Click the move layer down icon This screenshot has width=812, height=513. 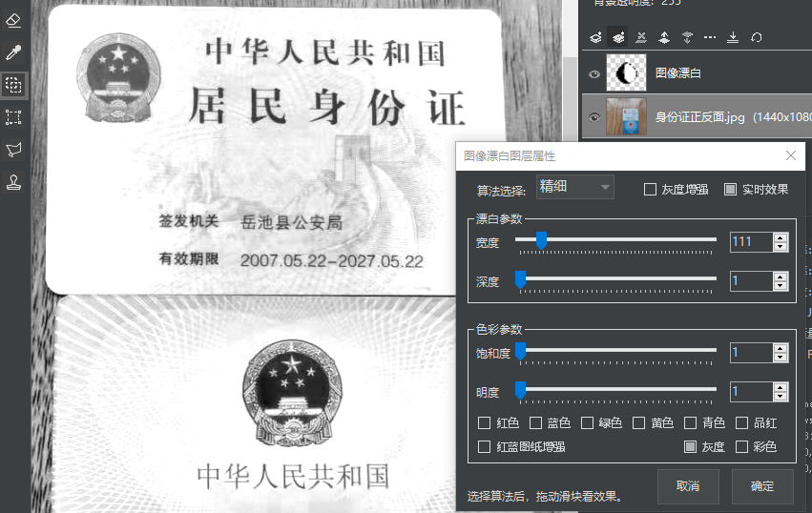687,37
